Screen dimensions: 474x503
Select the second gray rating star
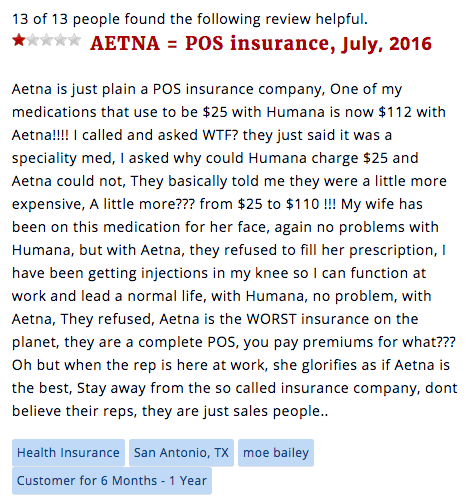point(33,40)
